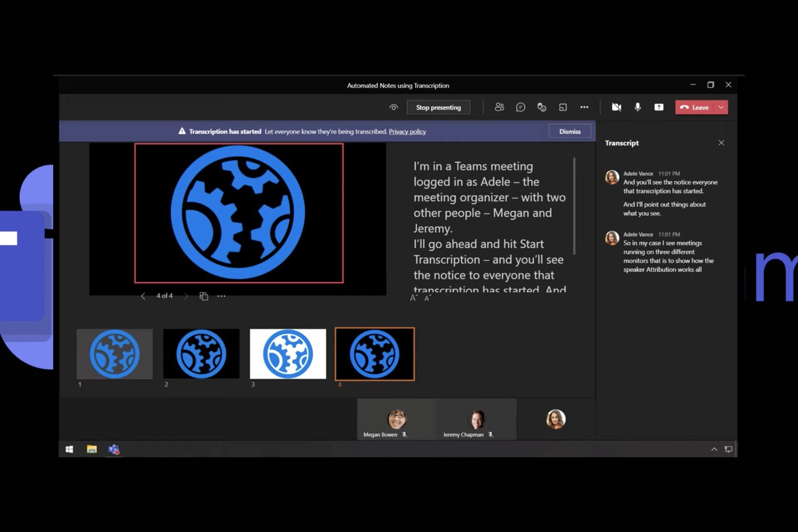Toggle the camera on
The image size is (798, 532).
point(616,107)
